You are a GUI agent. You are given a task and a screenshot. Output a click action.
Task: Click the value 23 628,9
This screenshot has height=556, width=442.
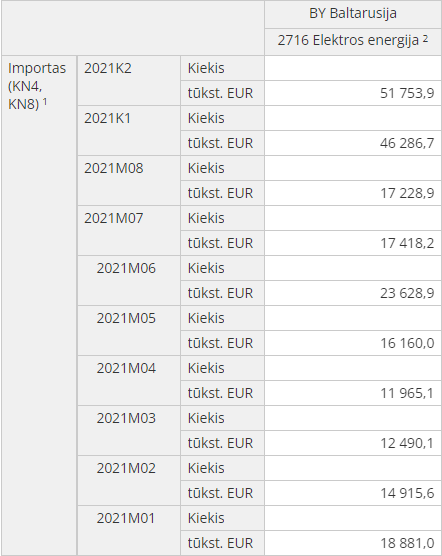pyautogui.click(x=407, y=293)
